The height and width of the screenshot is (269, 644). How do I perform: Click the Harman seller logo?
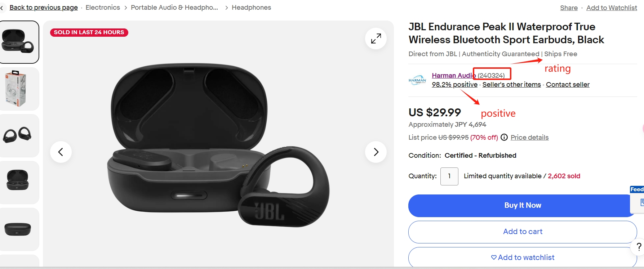click(417, 80)
